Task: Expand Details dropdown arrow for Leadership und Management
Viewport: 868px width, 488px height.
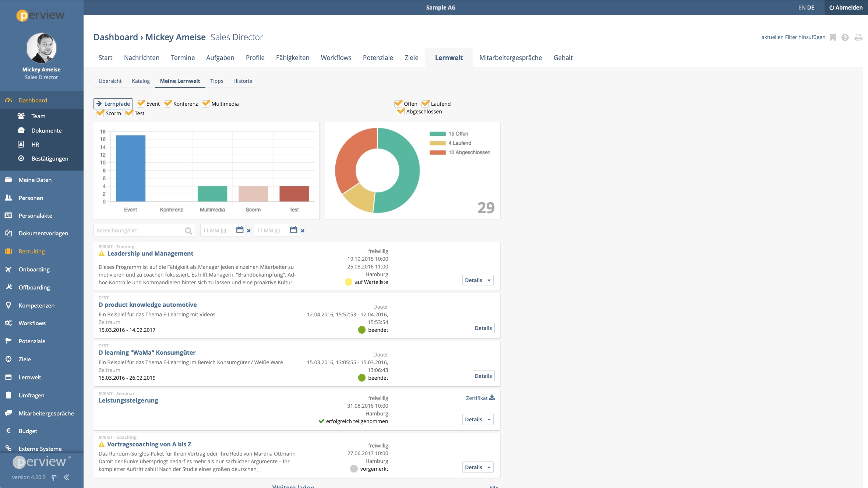Action: pos(489,280)
